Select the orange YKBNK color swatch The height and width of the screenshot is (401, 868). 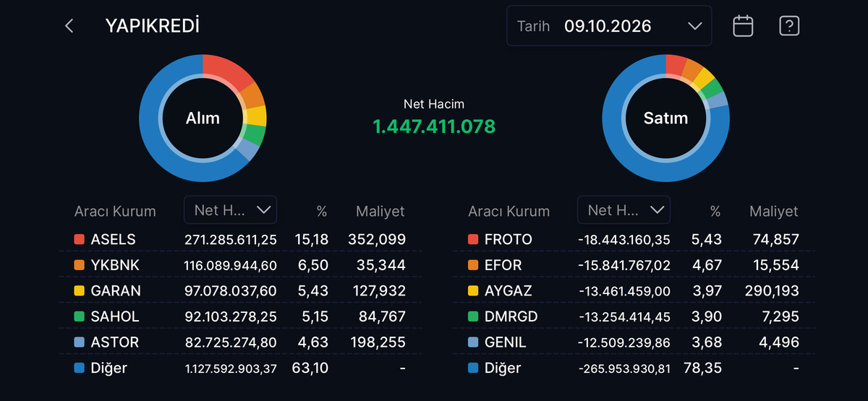pos(80,265)
